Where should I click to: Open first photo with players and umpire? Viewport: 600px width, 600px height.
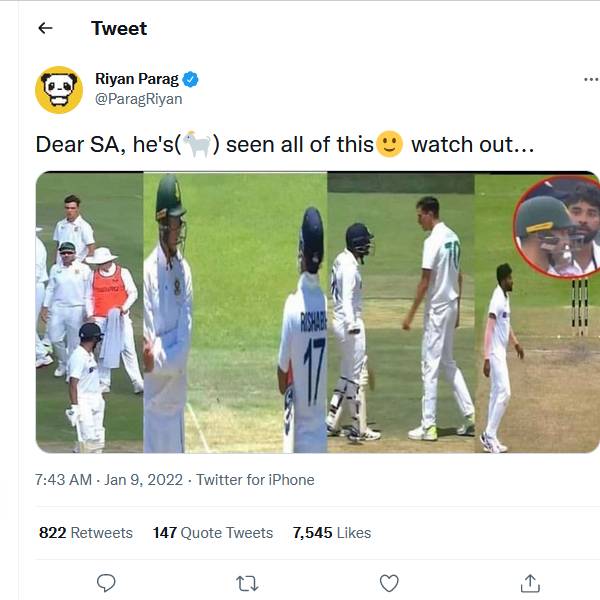pyautogui.click(x=88, y=312)
